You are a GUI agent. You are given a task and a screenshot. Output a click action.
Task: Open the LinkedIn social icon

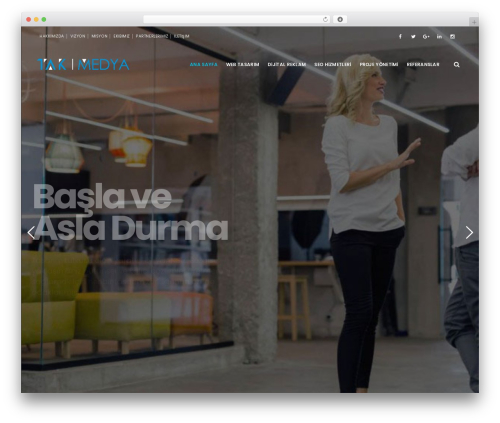tap(439, 36)
